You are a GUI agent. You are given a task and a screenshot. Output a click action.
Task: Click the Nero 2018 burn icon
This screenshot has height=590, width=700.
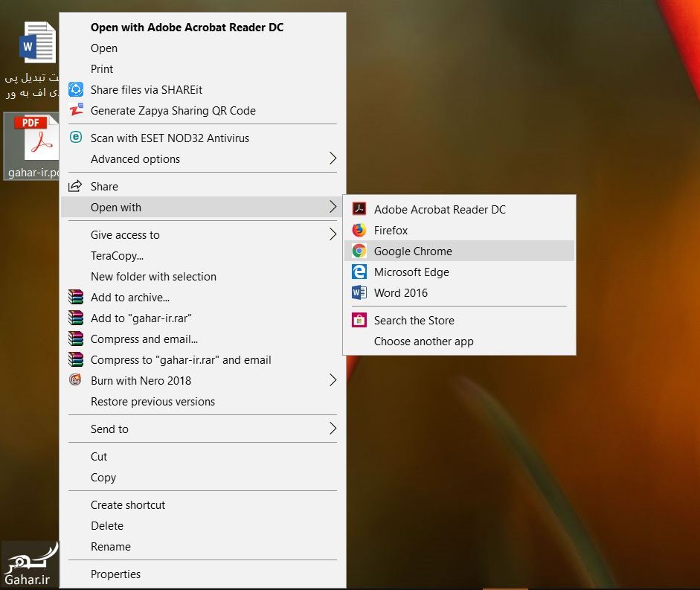click(75, 380)
